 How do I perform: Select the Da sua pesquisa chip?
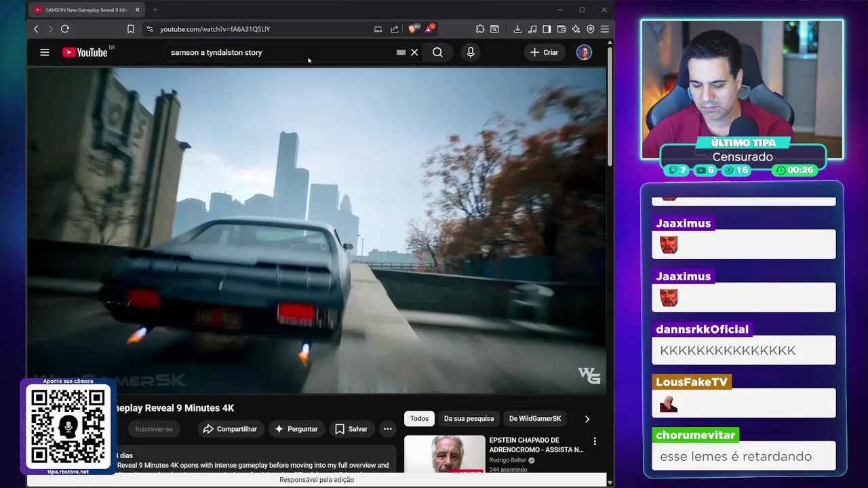(x=469, y=419)
